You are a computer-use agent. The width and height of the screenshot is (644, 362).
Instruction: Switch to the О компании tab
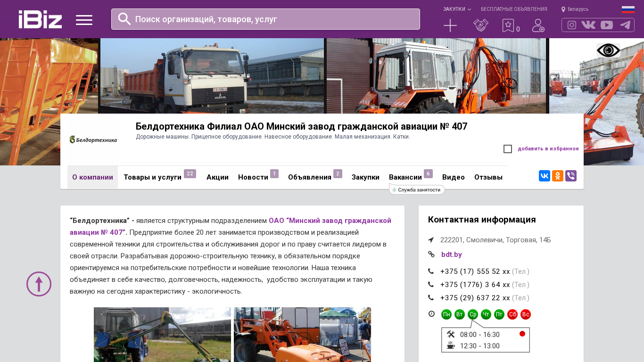pyautogui.click(x=92, y=177)
